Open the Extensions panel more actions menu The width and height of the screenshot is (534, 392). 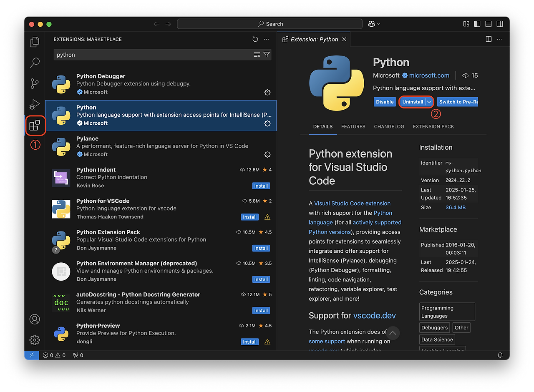267,39
